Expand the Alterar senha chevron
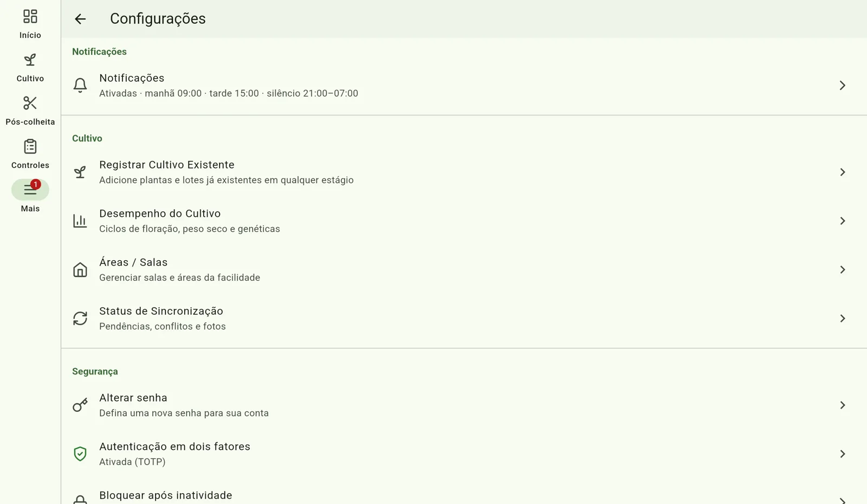 point(843,405)
